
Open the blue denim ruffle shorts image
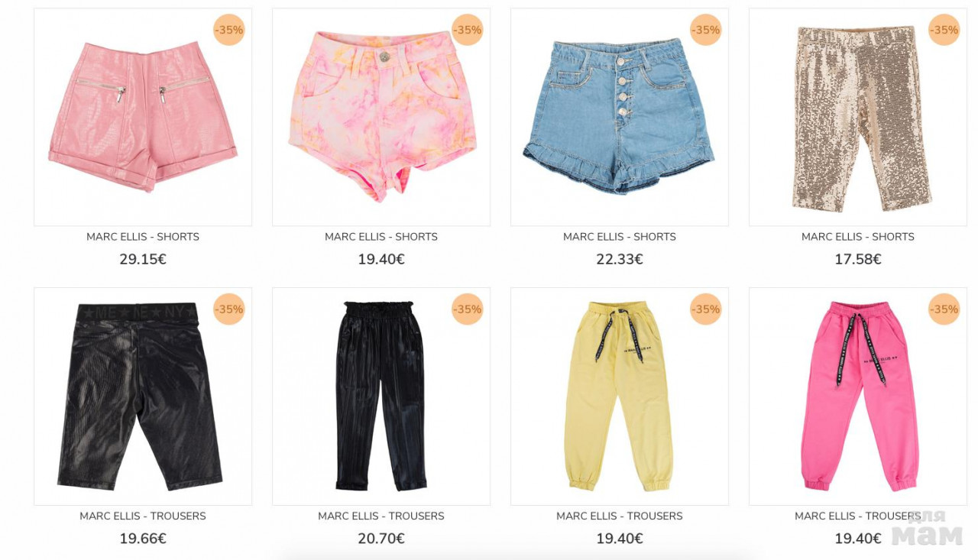point(620,117)
